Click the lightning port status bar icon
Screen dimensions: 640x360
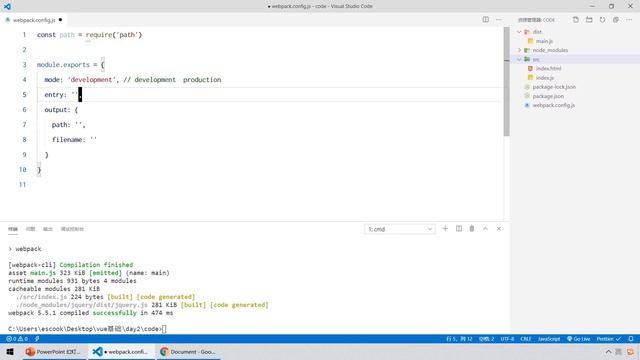[37, 339]
